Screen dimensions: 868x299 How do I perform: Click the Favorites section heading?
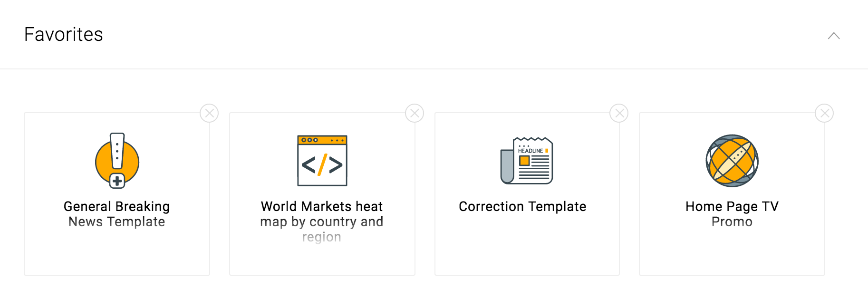click(64, 35)
